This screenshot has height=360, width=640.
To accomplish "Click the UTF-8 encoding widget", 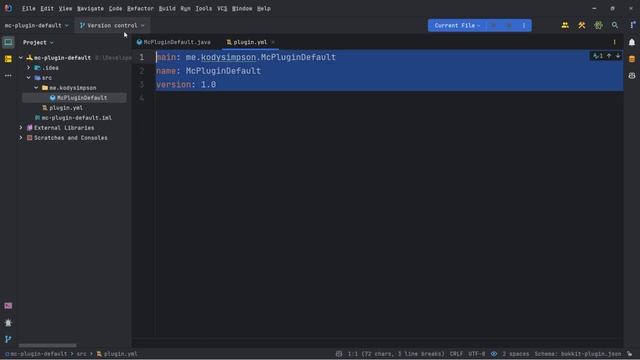I will 477,354.
